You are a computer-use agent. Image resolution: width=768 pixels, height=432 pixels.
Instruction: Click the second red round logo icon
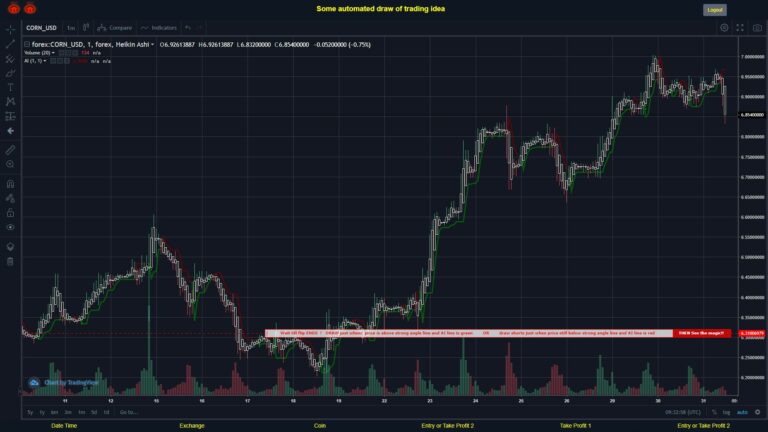(30, 8)
